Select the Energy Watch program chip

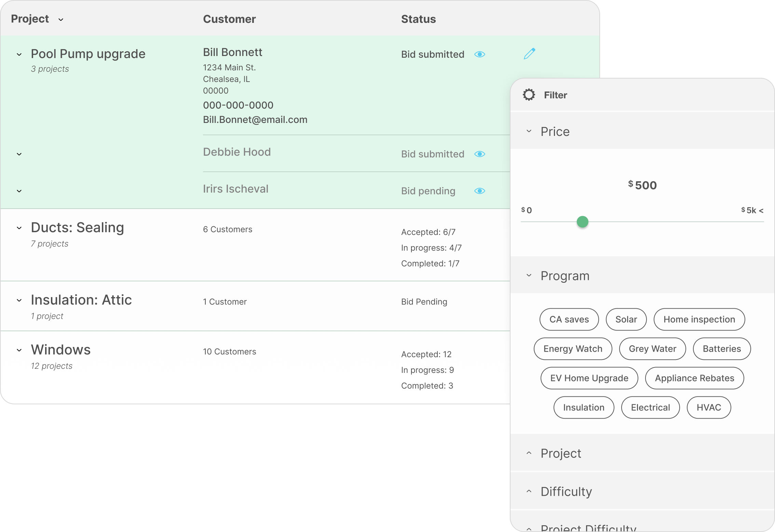pyautogui.click(x=573, y=349)
